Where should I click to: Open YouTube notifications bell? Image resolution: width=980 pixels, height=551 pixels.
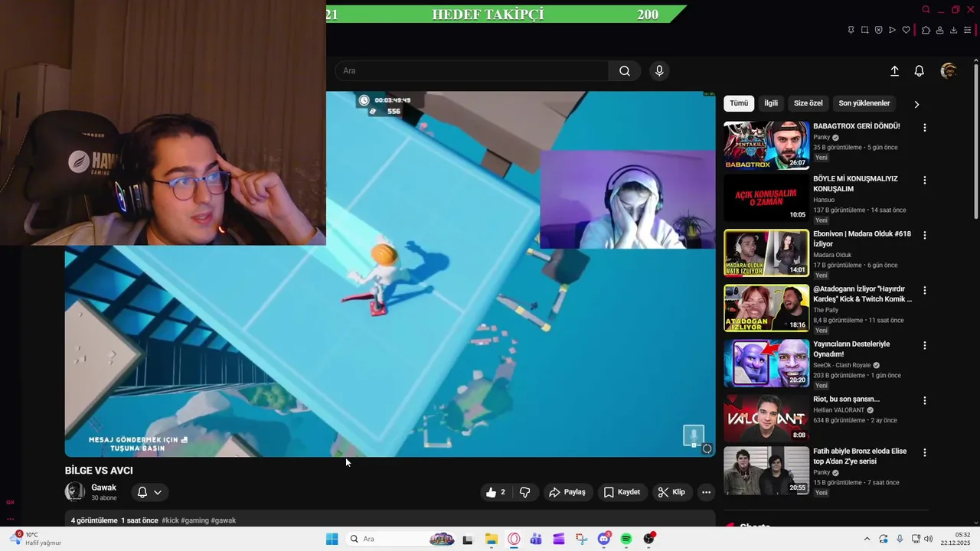click(920, 71)
